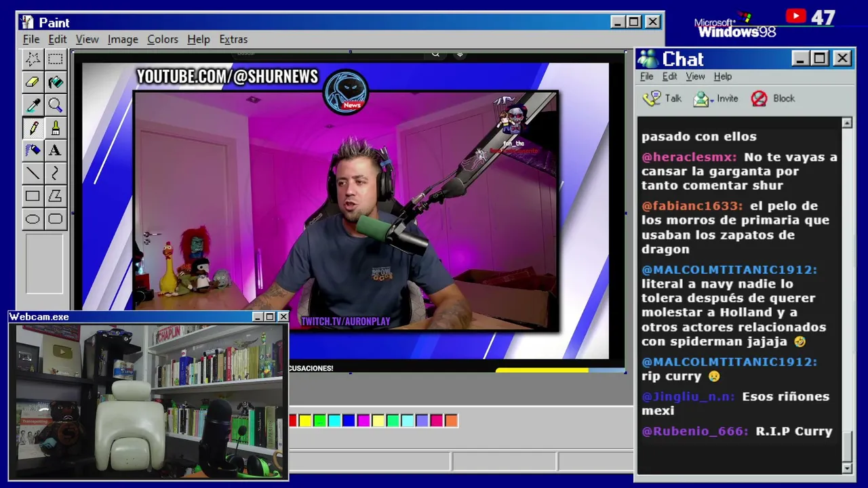Click username @Rubenio_666 in chat

point(695,431)
